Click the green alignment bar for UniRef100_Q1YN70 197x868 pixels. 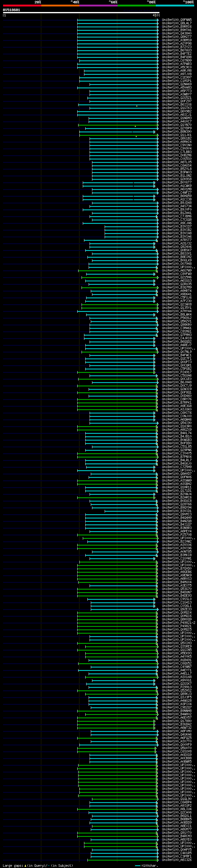coord(118,125)
